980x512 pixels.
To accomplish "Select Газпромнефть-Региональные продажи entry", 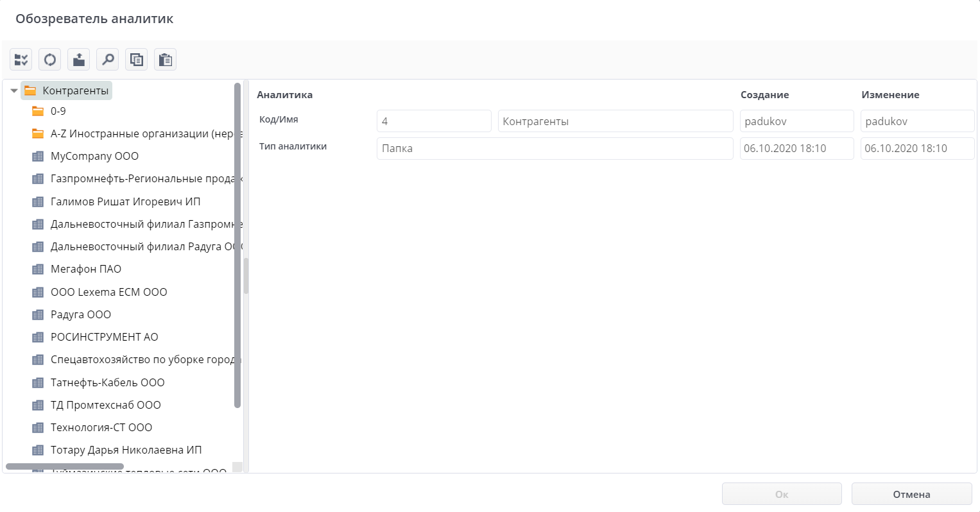I will coord(146,178).
